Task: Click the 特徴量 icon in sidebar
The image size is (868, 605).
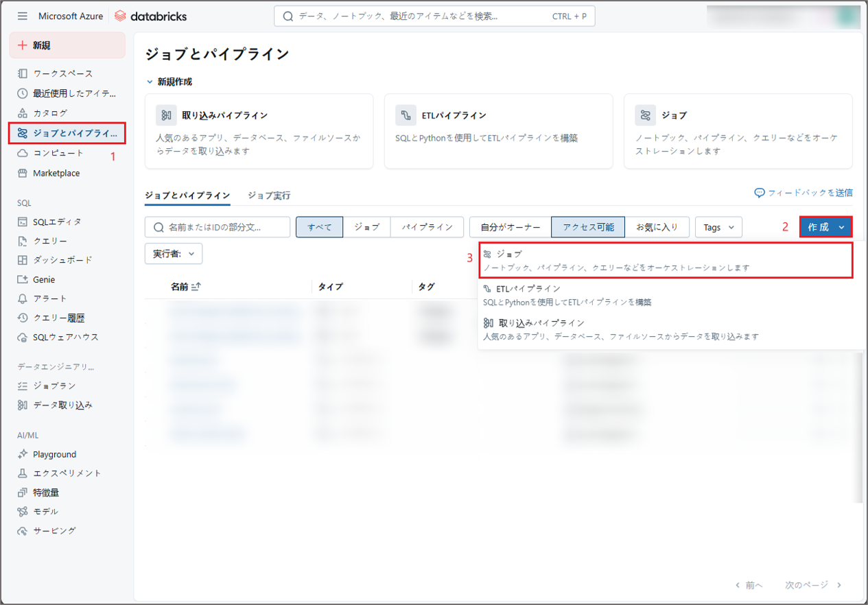Action: coord(23,493)
